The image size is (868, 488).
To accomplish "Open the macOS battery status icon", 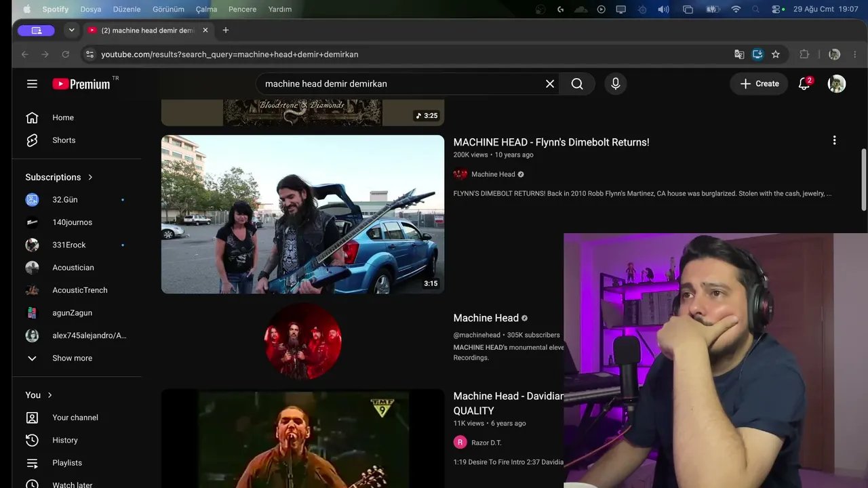I will click(712, 9).
